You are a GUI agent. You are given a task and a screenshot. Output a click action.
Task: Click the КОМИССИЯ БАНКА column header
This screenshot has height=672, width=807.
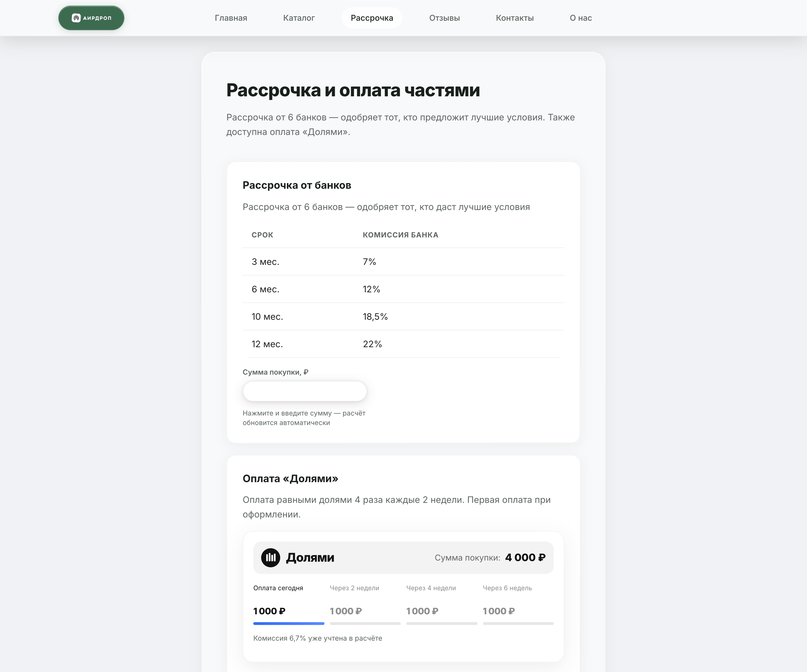click(400, 235)
